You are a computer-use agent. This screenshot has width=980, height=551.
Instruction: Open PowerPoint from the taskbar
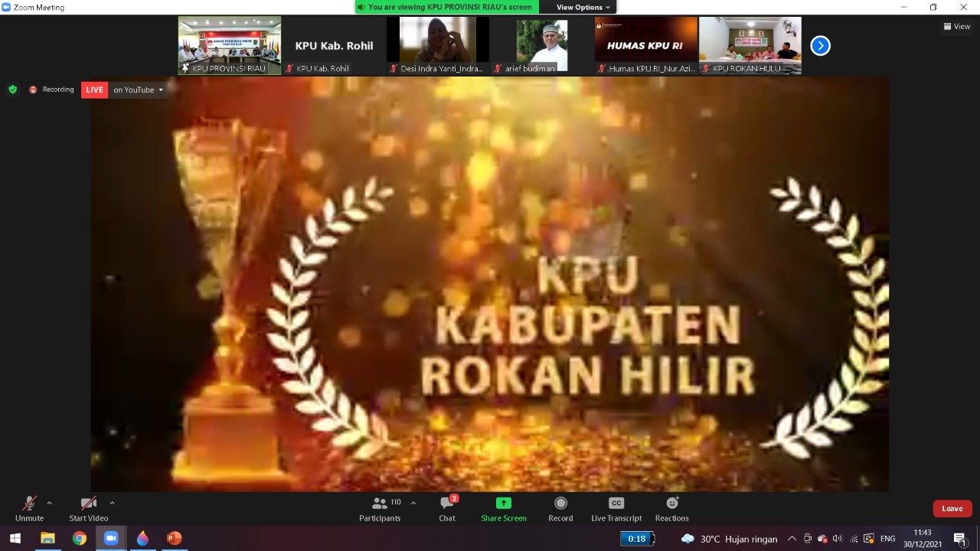(174, 539)
